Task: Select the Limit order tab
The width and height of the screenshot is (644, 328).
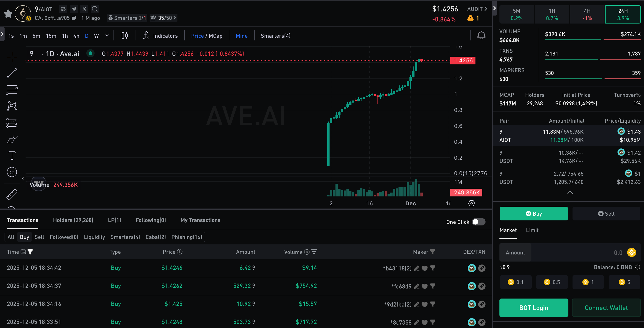Action: 532,230
